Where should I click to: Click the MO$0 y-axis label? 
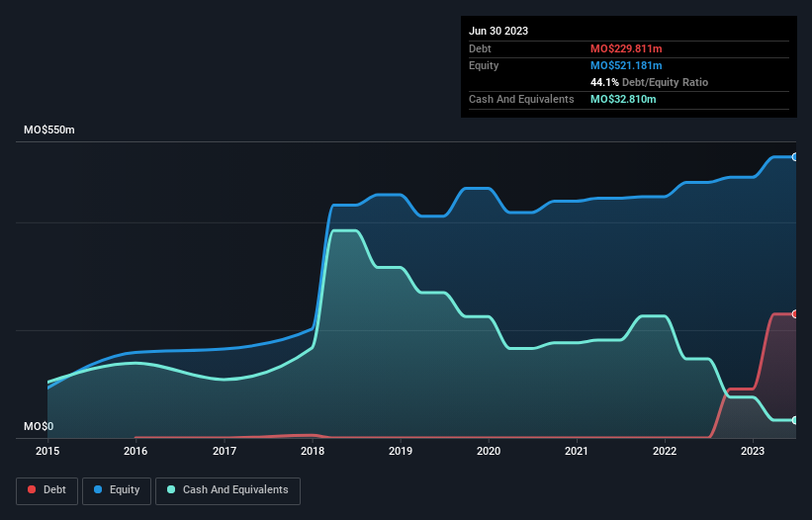39,426
